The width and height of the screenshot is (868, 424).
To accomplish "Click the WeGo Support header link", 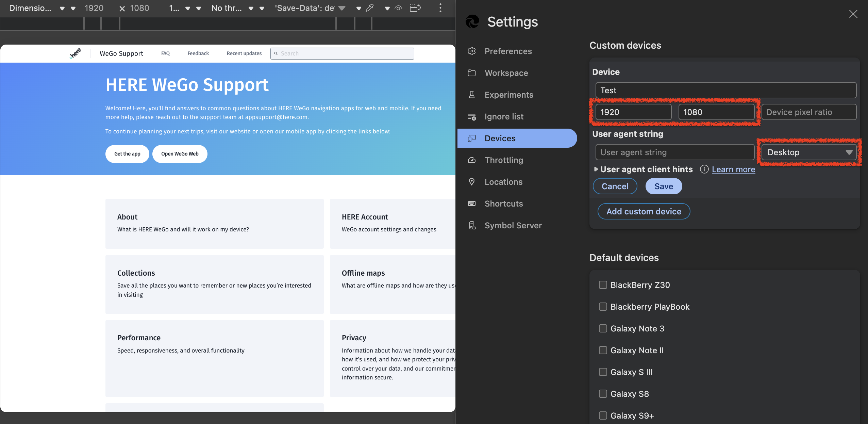I will (x=121, y=53).
